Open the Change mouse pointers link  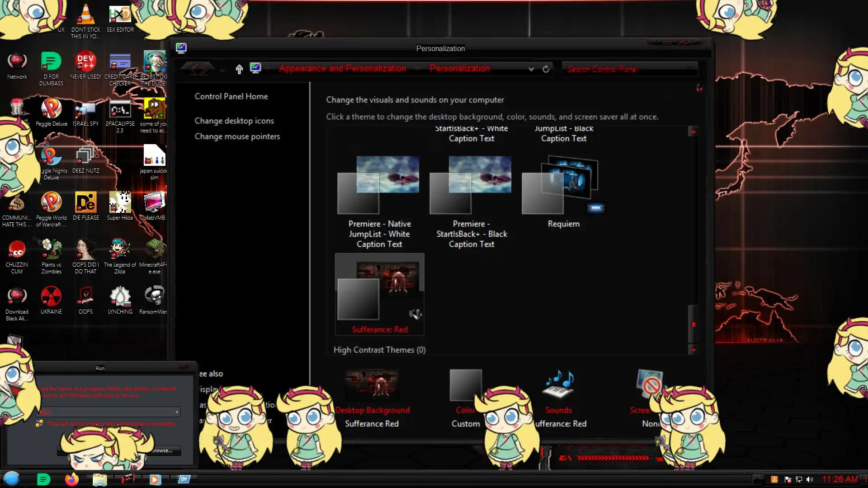tap(237, 136)
